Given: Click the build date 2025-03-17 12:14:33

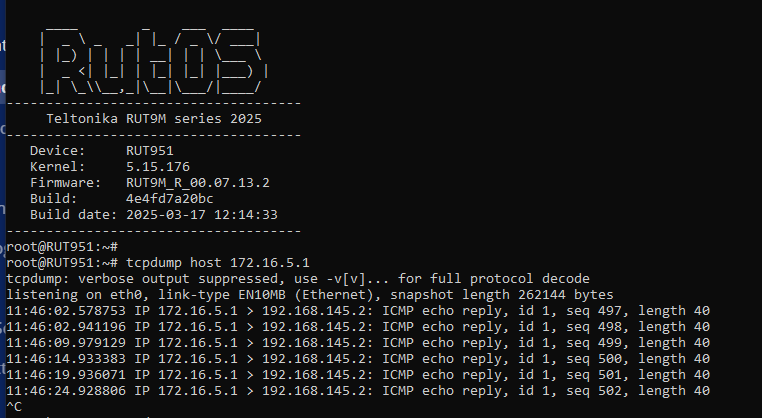Looking at the screenshot, I should 202,215.
